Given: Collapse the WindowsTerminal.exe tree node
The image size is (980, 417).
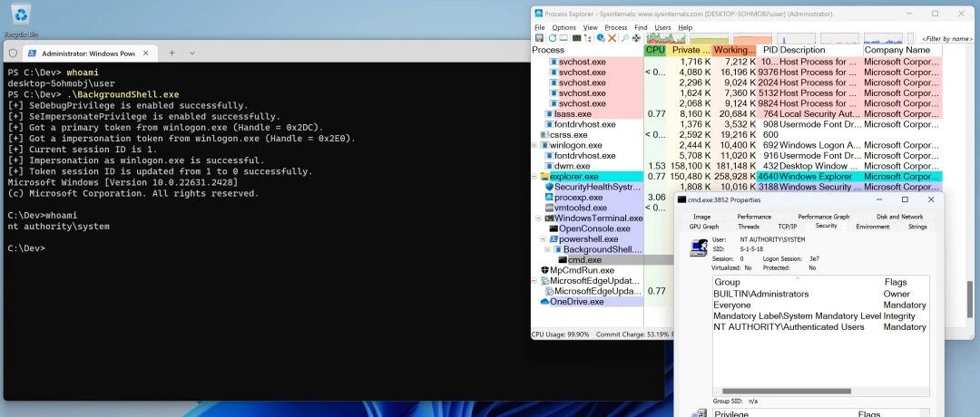Looking at the screenshot, I should [x=539, y=218].
